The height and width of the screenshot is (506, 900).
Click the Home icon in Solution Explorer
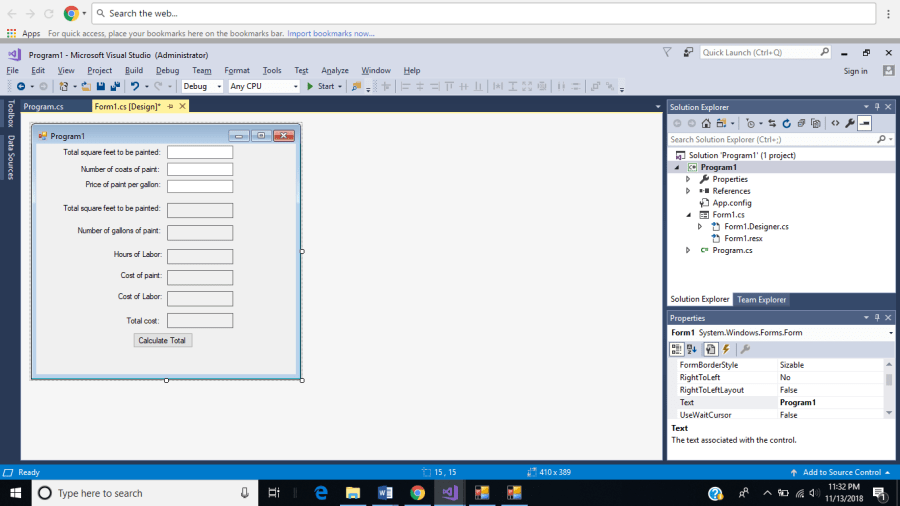pos(705,123)
